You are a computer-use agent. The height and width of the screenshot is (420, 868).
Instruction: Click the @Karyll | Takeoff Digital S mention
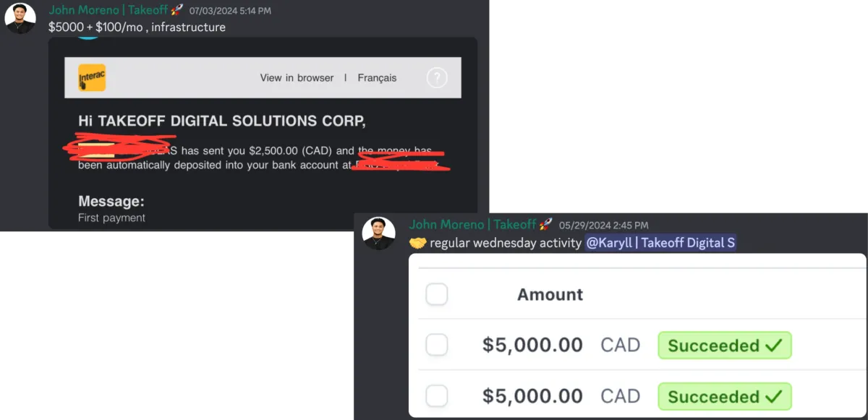point(660,243)
